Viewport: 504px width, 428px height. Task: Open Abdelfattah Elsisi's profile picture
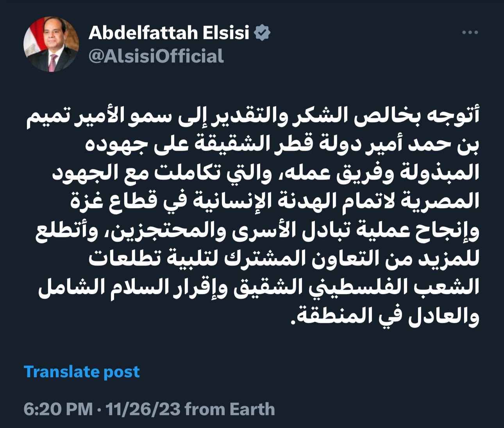pyautogui.click(x=51, y=44)
